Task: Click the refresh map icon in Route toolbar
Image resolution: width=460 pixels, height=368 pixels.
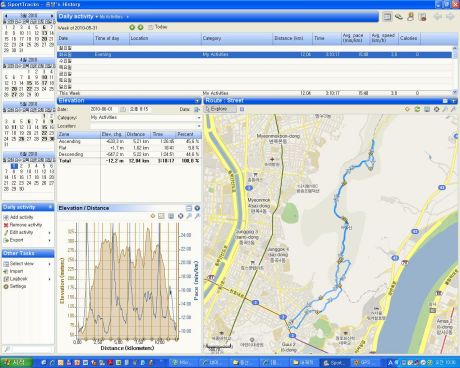Action: (417, 109)
